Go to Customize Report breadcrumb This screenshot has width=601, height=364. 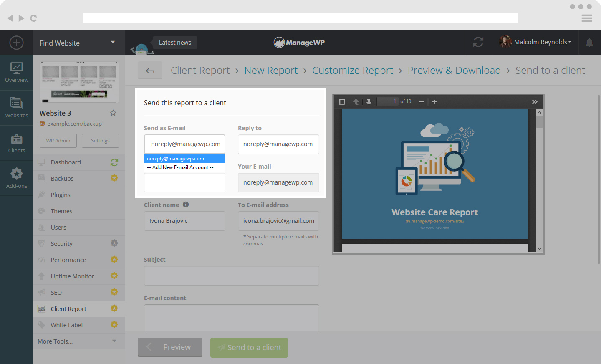pos(353,71)
